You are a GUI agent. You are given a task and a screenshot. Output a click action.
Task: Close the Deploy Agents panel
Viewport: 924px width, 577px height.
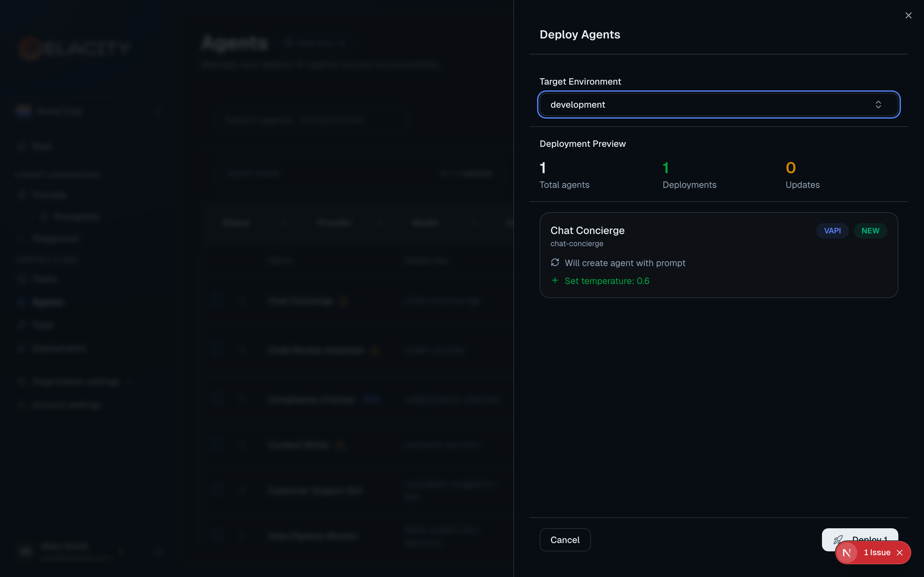[909, 15]
